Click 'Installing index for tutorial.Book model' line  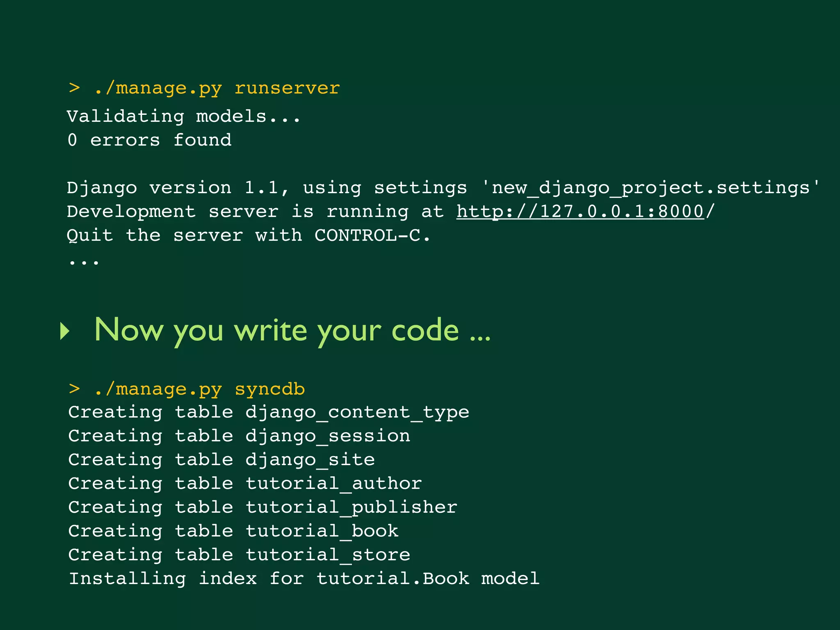[x=304, y=579]
